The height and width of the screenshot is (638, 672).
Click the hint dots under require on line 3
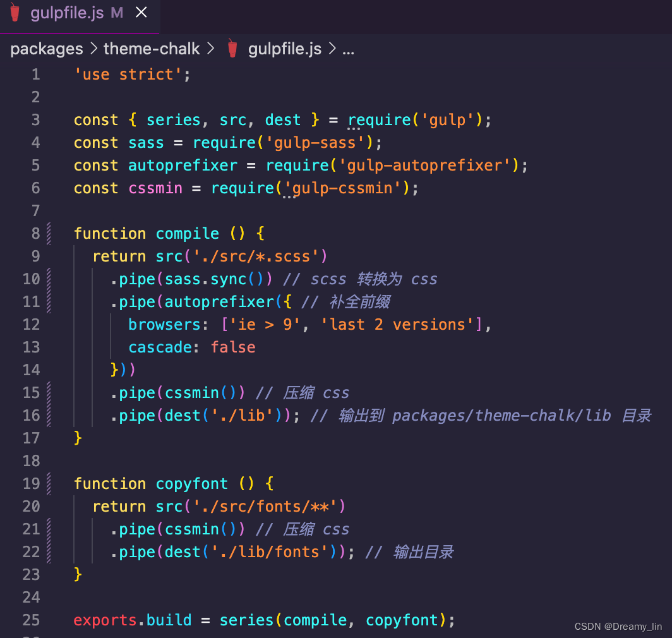[353, 129]
